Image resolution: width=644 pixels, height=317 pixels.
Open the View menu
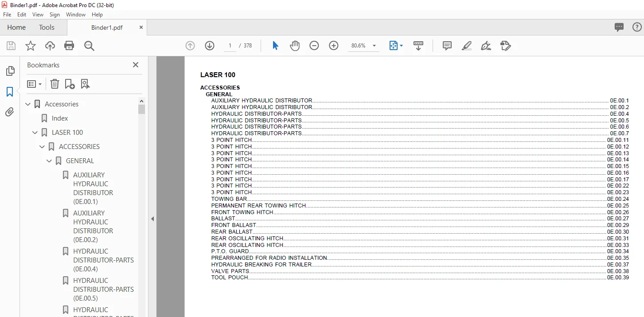coord(38,15)
